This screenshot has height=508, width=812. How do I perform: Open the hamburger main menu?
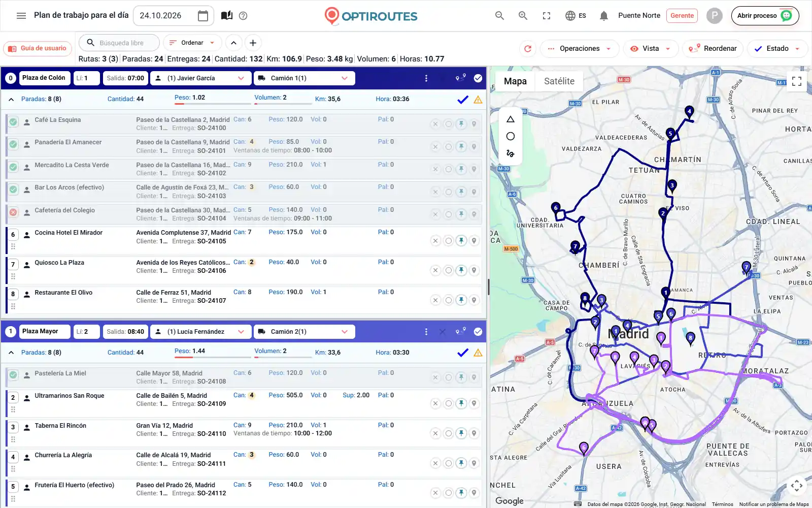[21, 16]
